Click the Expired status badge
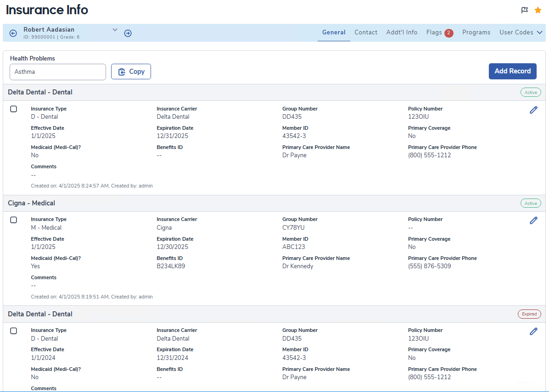549x392 pixels. pos(529,314)
